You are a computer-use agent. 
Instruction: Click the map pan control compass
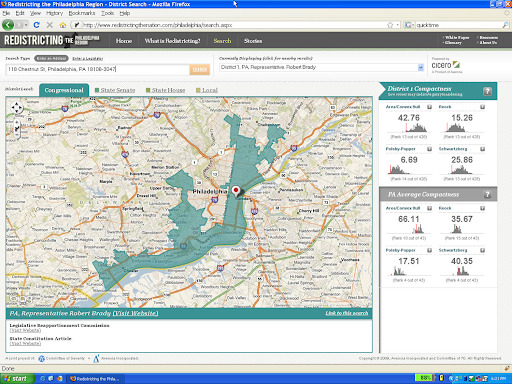(17, 108)
